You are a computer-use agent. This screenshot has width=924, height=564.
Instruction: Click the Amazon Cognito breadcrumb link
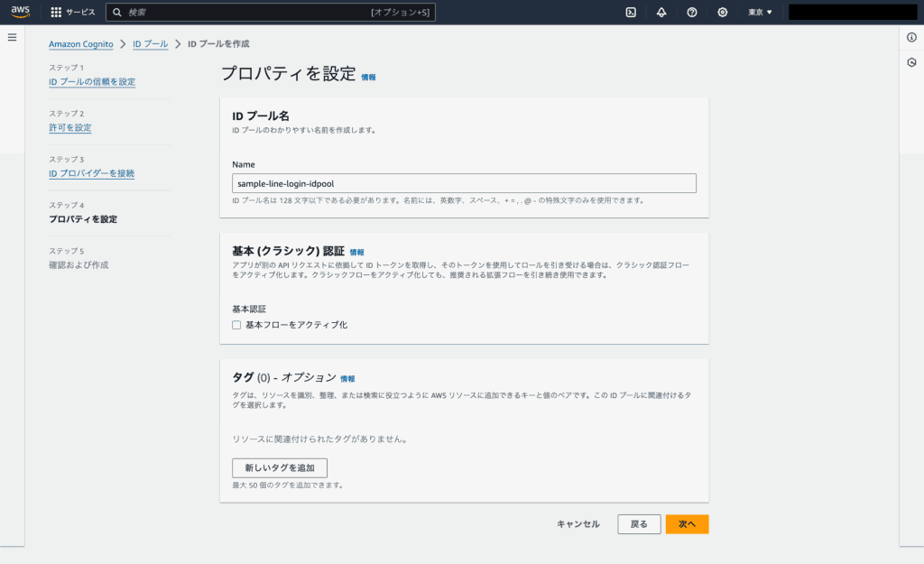tap(81, 43)
